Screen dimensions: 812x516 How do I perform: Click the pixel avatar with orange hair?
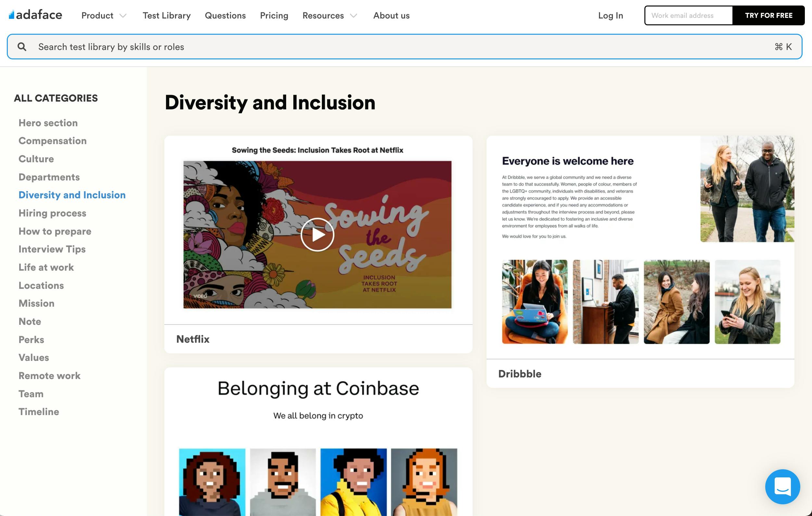pos(424,482)
